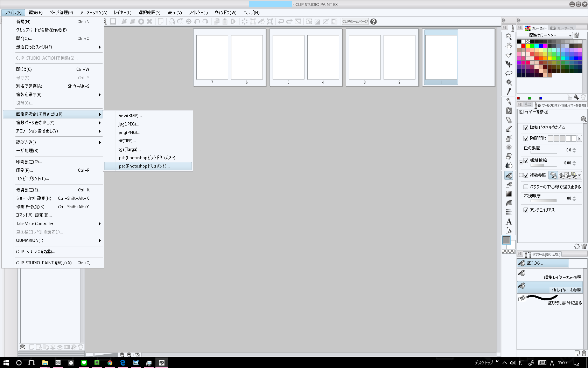Select the magnifier zoom tool

[x=509, y=37]
